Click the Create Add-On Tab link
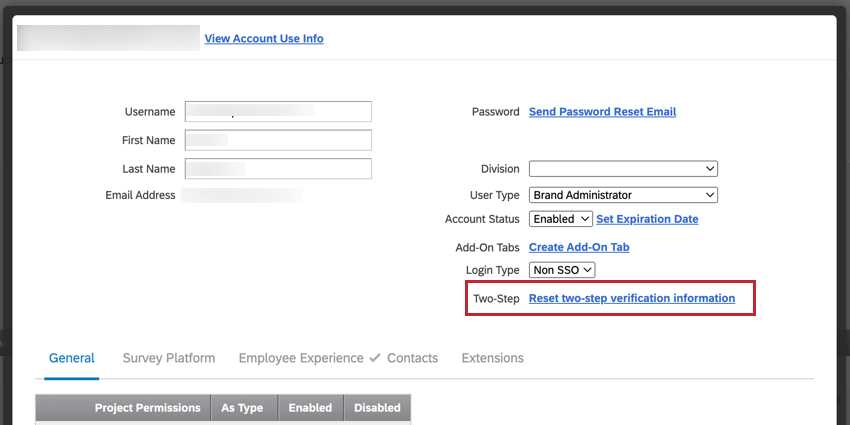This screenshot has height=425, width=850. (579, 247)
